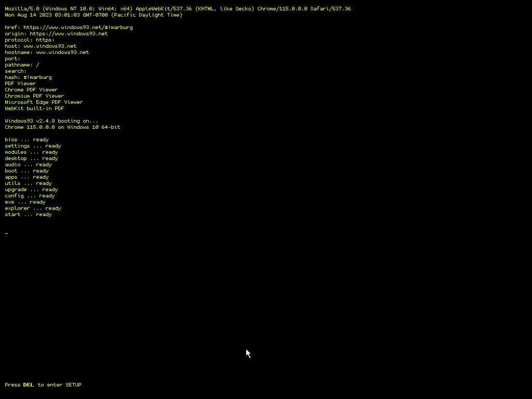
Task: Select the 'upgrade ... ready' line
Action: click(31, 190)
